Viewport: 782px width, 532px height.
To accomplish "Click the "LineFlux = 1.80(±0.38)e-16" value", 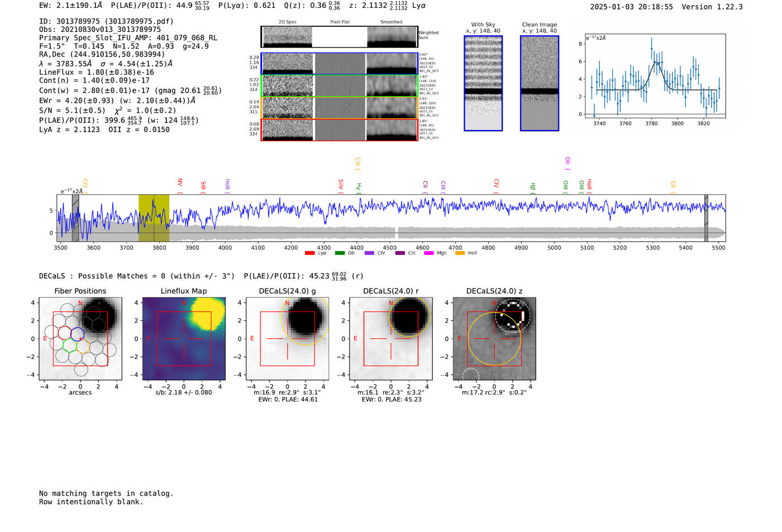I will [x=97, y=72].
